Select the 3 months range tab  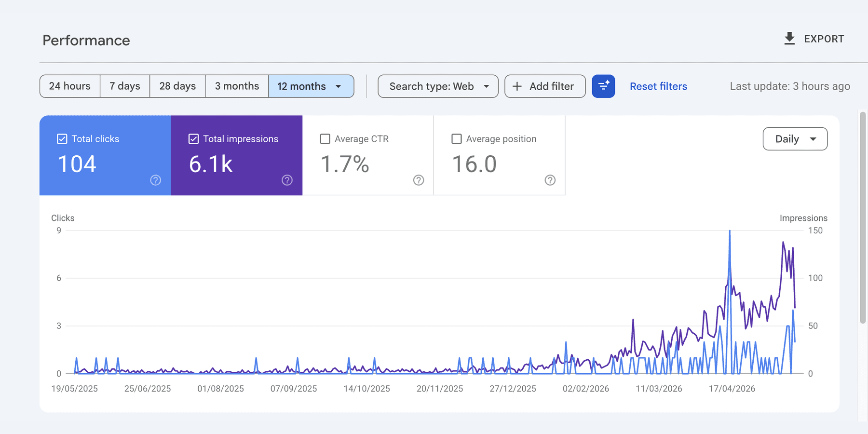click(x=237, y=86)
